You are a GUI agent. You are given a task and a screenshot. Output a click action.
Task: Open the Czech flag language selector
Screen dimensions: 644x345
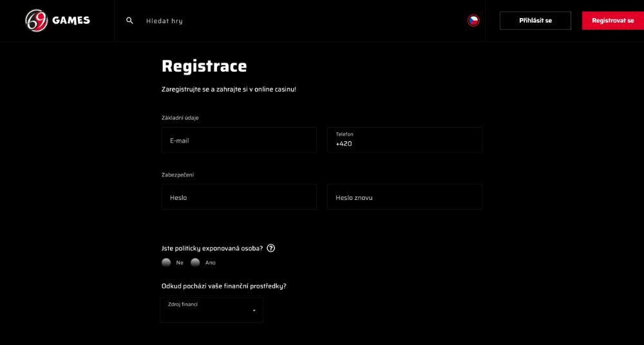click(473, 21)
